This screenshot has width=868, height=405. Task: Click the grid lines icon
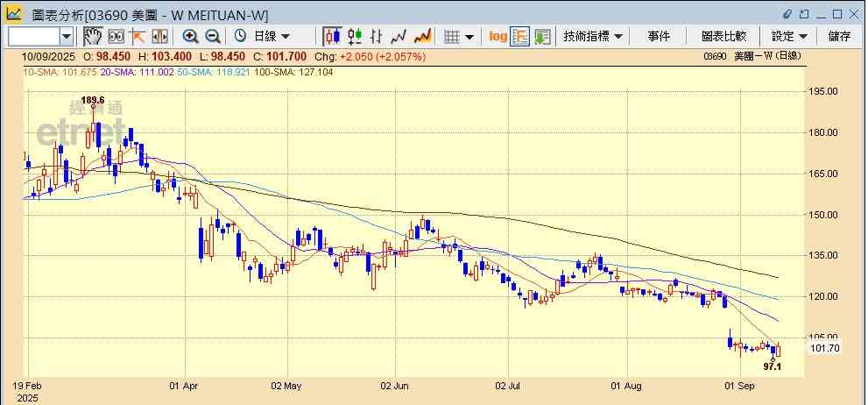tap(452, 37)
